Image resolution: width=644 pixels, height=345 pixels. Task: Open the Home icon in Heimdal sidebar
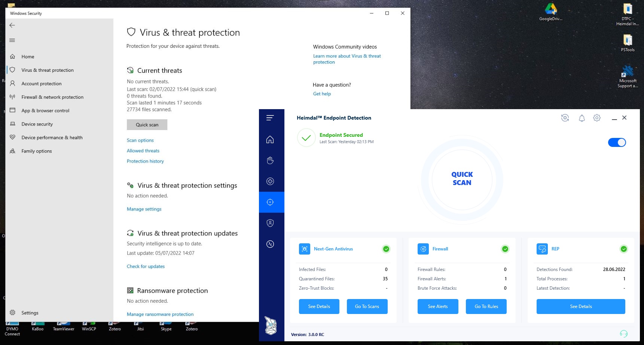click(270, 139)
